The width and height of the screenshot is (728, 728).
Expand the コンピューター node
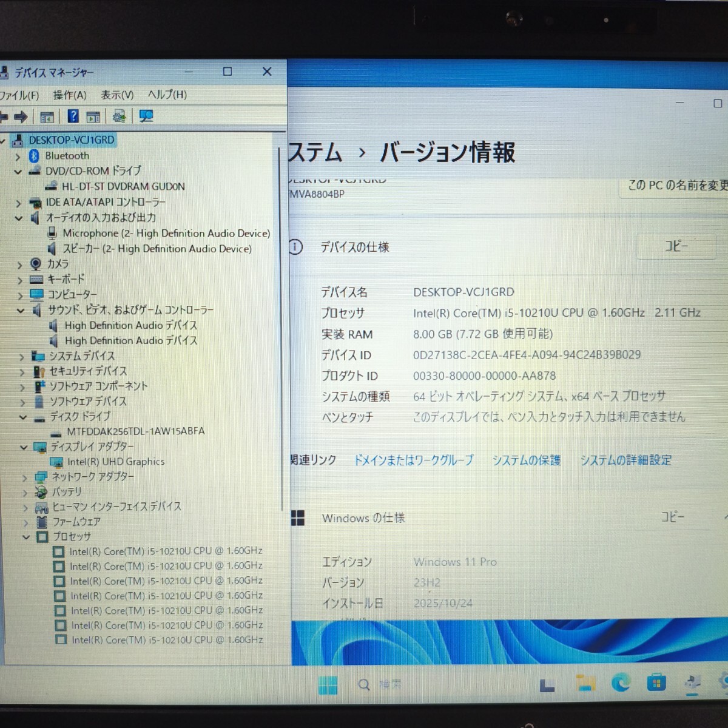20,295
